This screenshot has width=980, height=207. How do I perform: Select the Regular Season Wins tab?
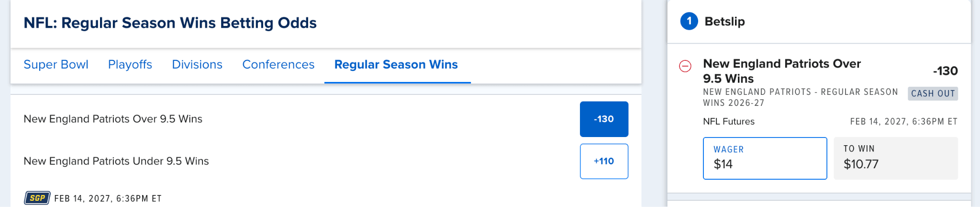tap(396, 65)
